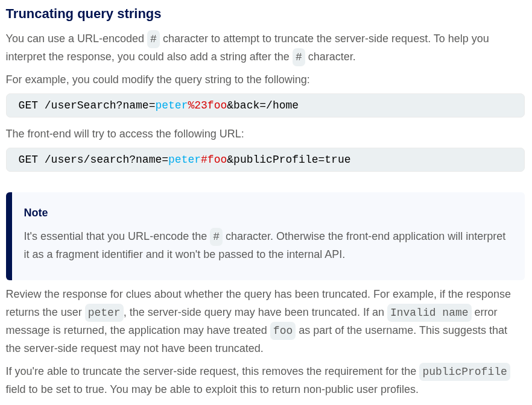
Task: Click the blue "peter" in the /users/search code block
Action: pos(184,160)
